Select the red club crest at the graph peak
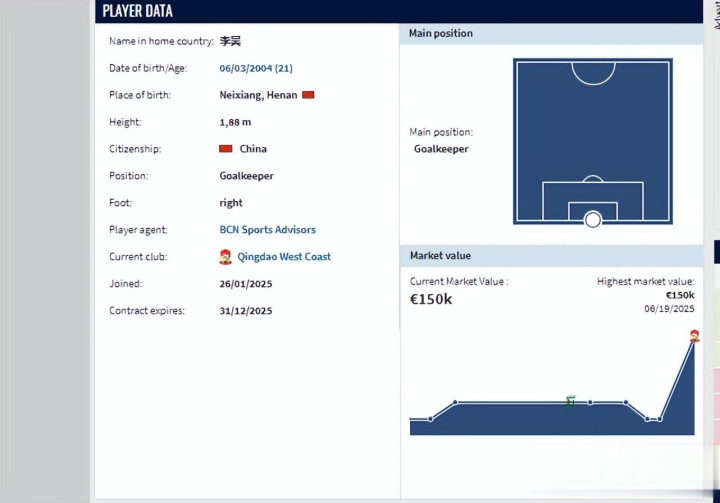This screenshot has height=503, width=720. [x=694, y=337]
